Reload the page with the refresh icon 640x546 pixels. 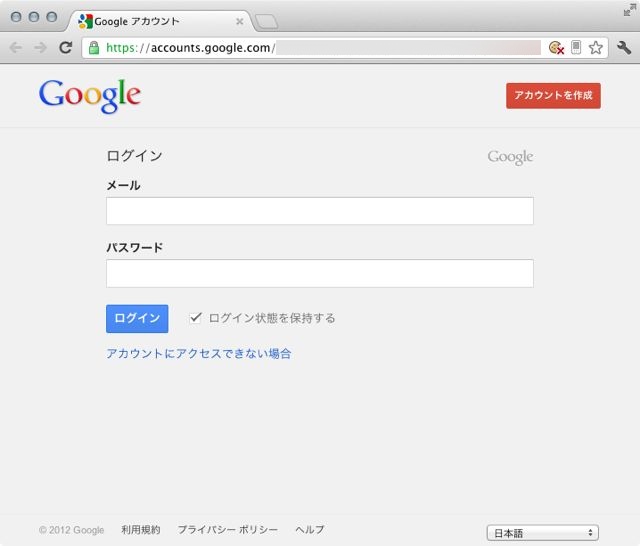point(65,48)
